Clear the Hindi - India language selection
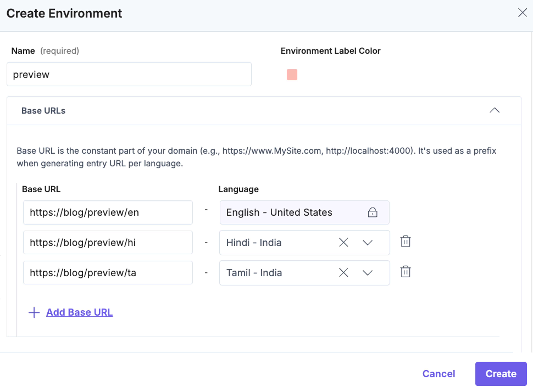 pyautogui.click(x=344, y=242)
